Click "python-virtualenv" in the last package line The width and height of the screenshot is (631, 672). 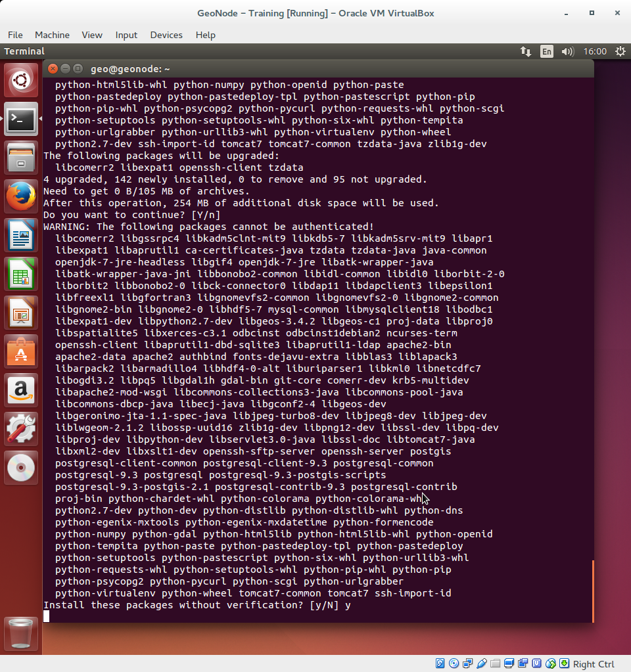point(105,593)
